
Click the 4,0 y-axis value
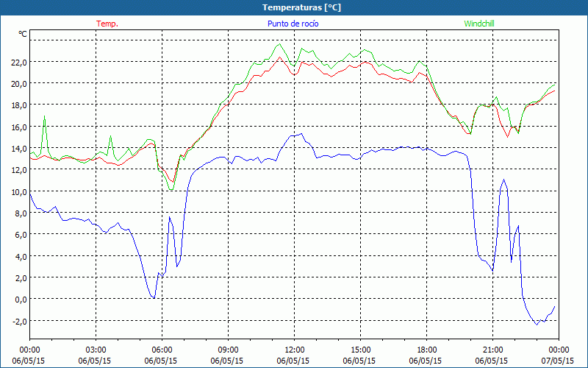point(21,256)
